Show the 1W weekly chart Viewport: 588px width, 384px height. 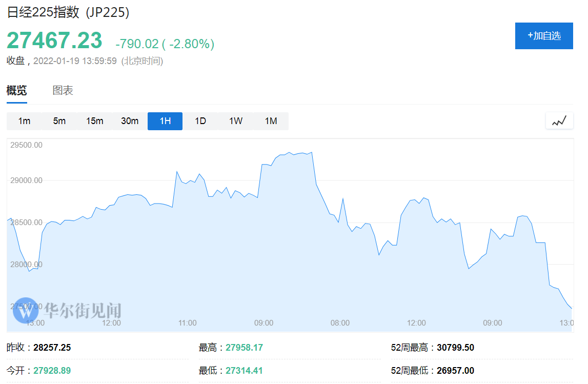236,122
